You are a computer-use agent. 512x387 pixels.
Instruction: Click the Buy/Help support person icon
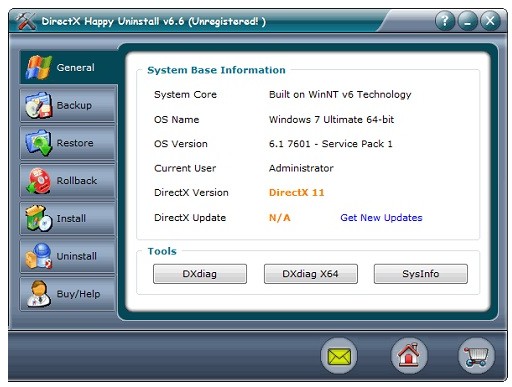39,294
